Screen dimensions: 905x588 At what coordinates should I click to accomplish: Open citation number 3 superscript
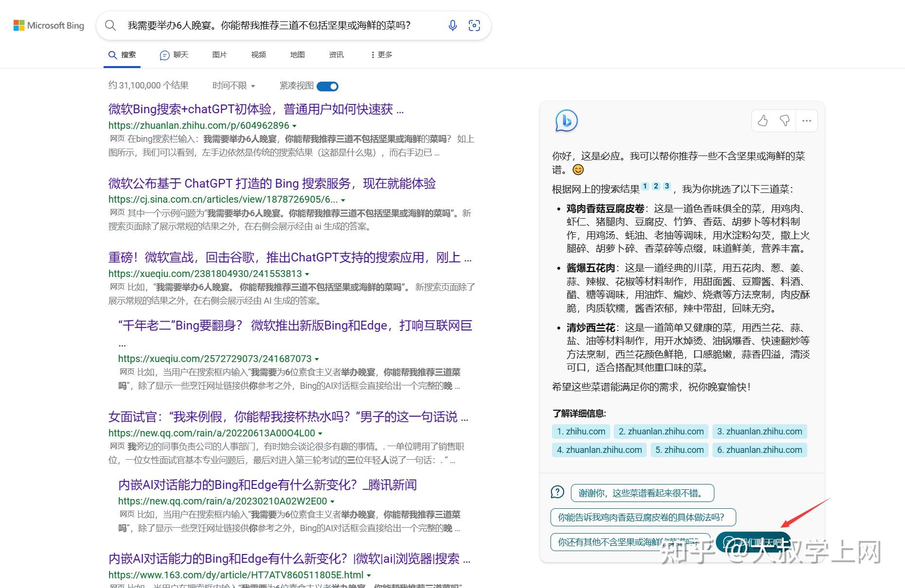667,186
